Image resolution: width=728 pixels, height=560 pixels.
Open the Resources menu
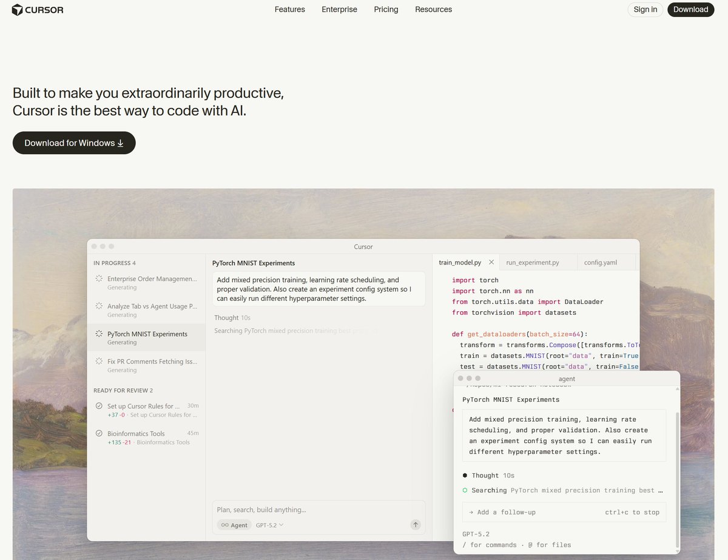[434, 10]
